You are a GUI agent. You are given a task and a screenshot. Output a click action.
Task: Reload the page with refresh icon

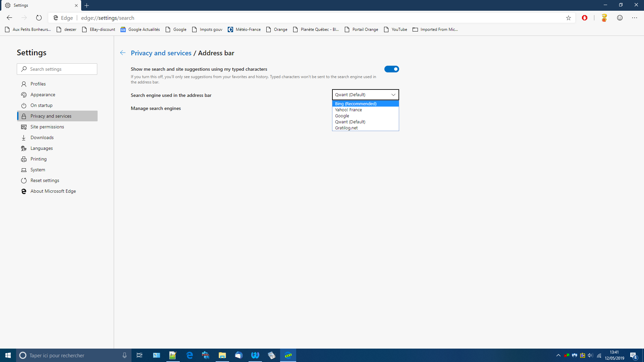pyautogui.click(x=39, y=18)
